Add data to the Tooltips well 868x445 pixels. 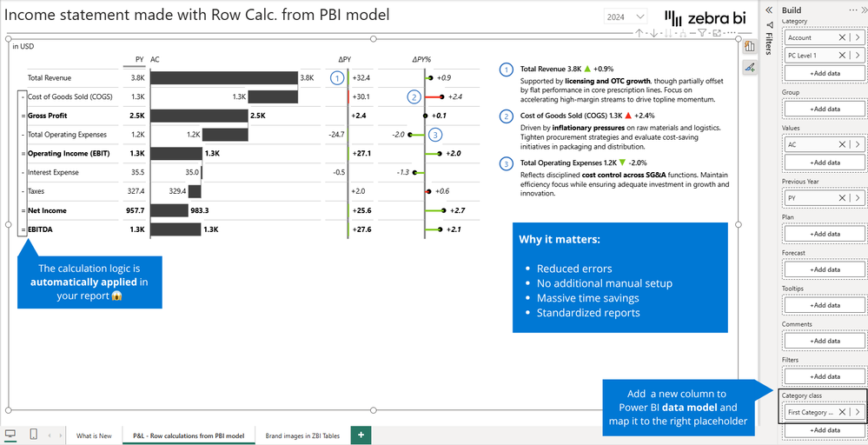click(x=825, y=305)
